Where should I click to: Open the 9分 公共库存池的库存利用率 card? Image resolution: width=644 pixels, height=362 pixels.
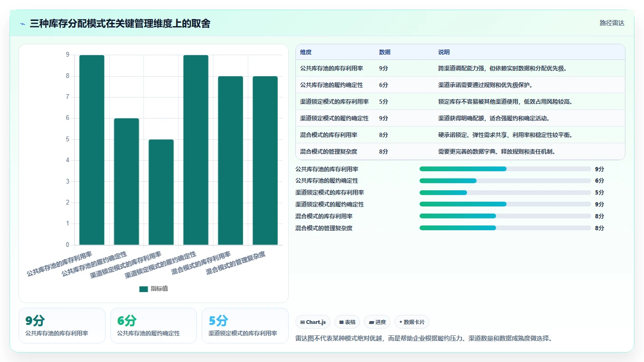click(62, 325)
